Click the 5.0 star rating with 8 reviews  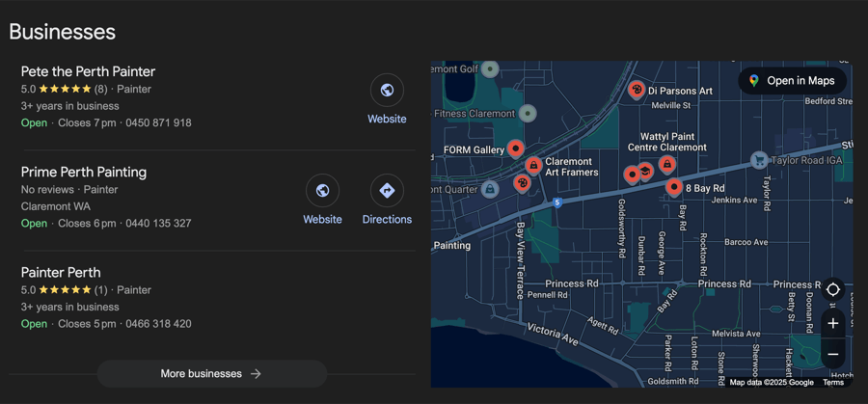click(x=65, y=89)
